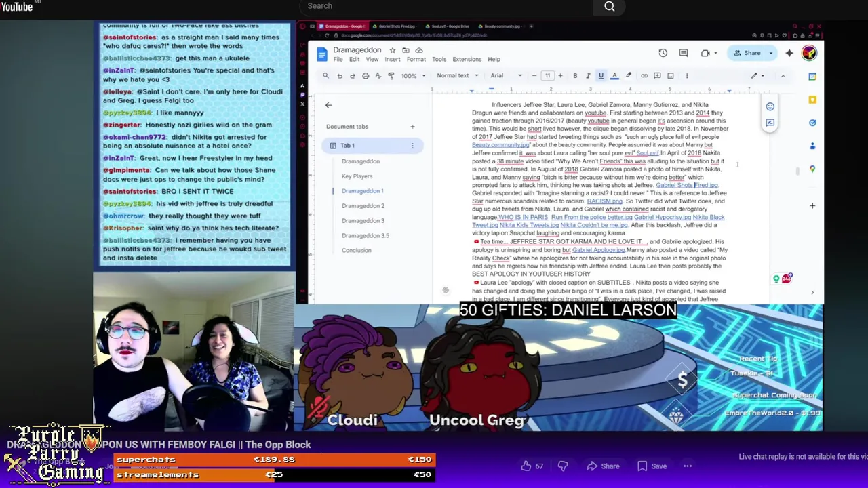This screenshot has width=868, height=488.
Task: Add a comment via toolbar comment icon
Action: [657, 76]
